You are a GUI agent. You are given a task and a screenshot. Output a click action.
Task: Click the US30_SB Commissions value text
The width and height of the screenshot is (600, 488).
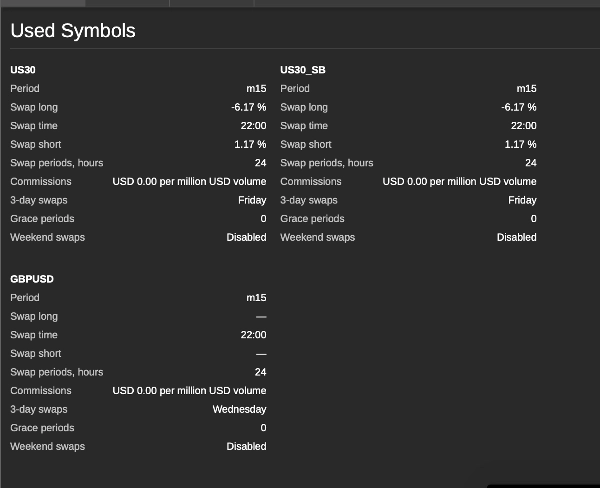pyautogui.click(x=459, y=181)
